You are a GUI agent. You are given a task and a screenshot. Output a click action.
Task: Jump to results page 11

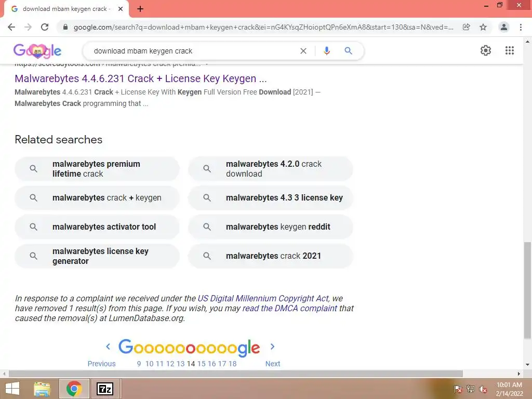(x=159, y=364)
